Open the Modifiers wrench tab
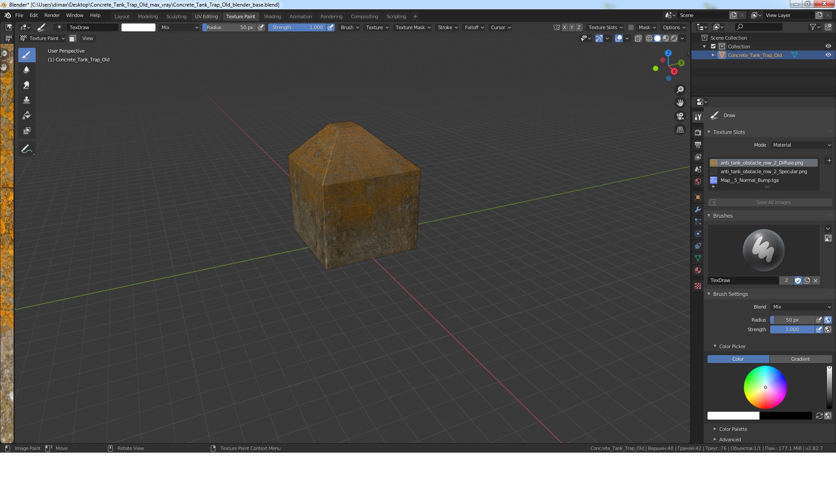Screen dimensions: 836x504 click(x=698, y=209)
